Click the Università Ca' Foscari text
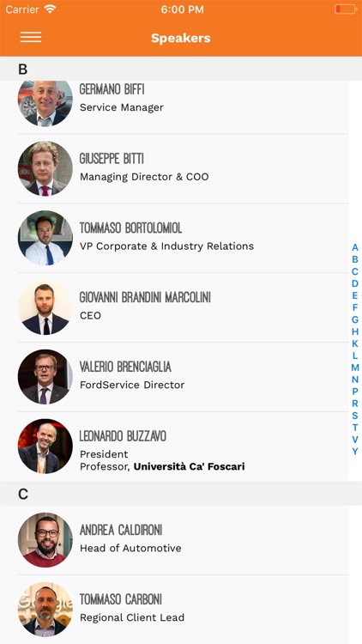The height and width of the screenshot is (644, 362). tap(190, 466)
